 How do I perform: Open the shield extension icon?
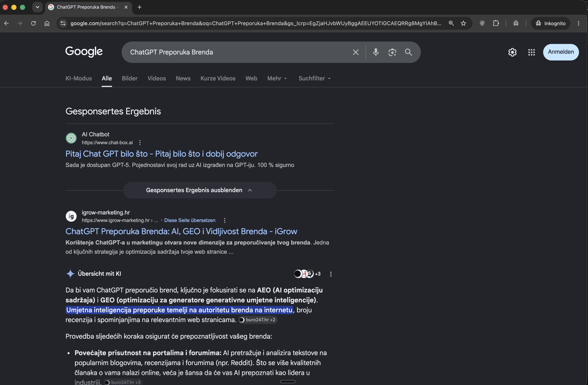click(x=482, y=23)
